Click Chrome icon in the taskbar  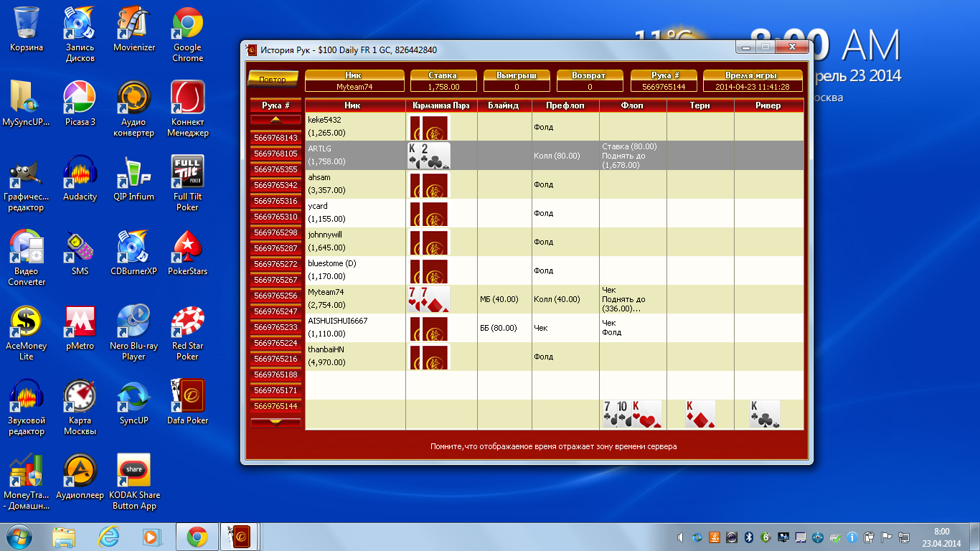point(197,537)
